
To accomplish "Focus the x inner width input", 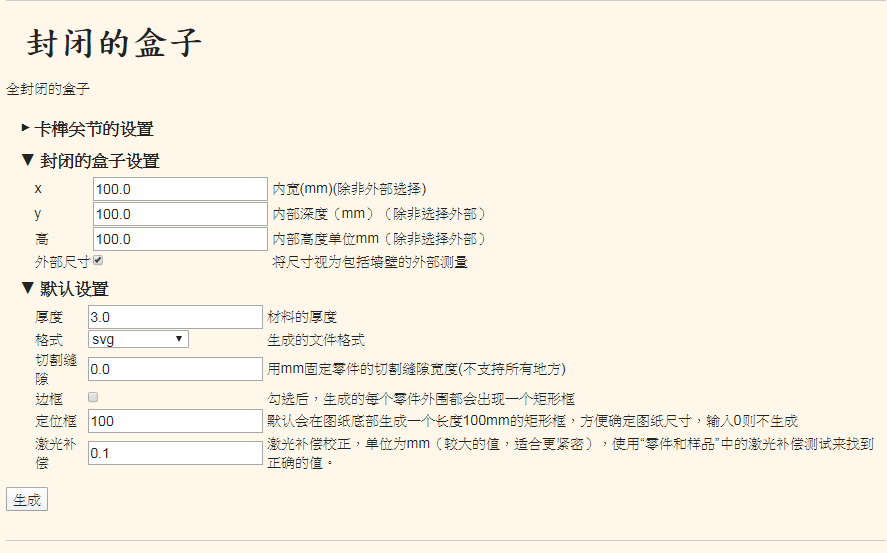I will (x=180, y=189).
